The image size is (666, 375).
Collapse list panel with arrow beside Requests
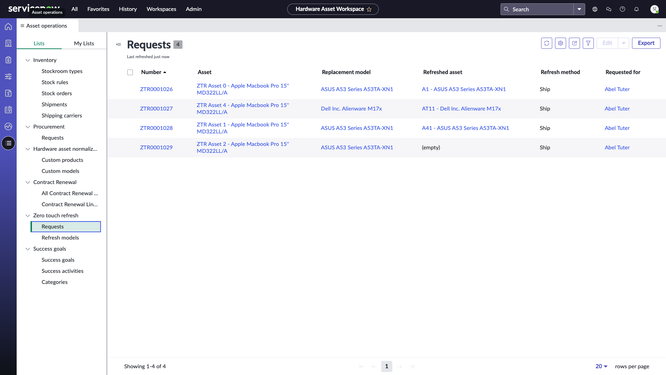[x=118, y=44]
